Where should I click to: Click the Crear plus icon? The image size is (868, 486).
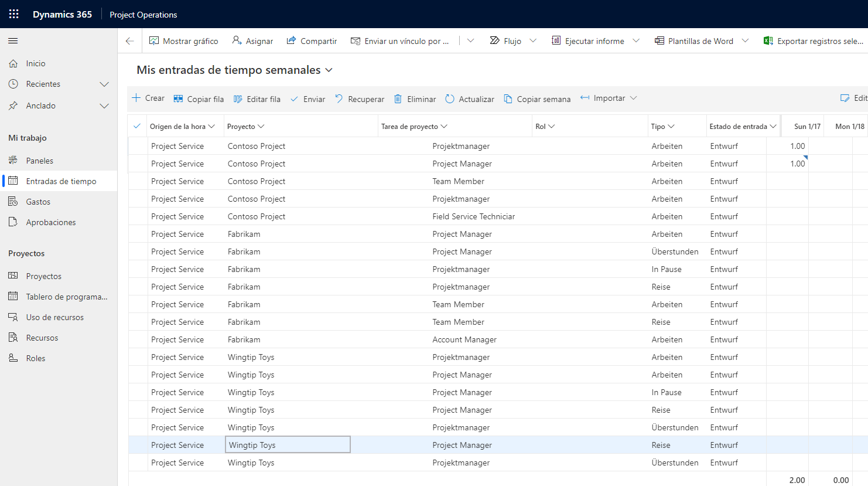136,98
